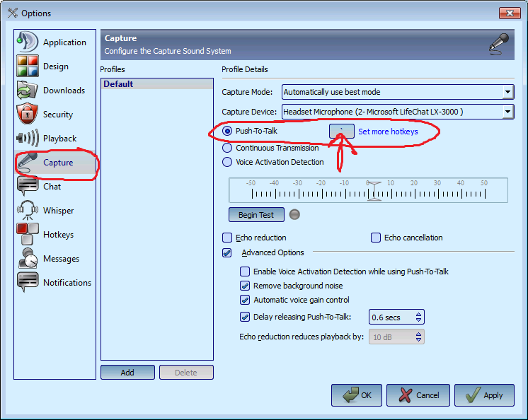
Task: Increase the 10 dB echo reduction spinner
Action: tap(418, 334)
